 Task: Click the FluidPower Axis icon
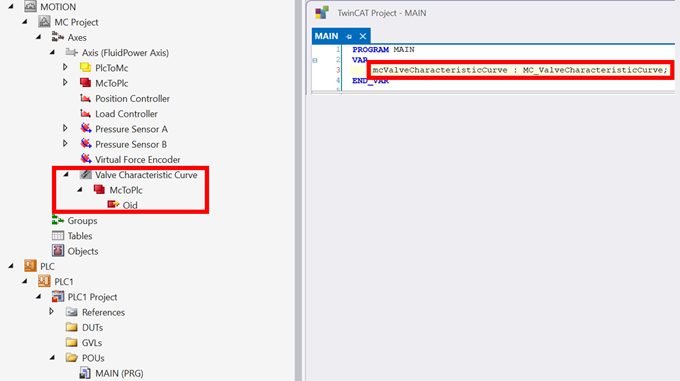tap(72, 52)
